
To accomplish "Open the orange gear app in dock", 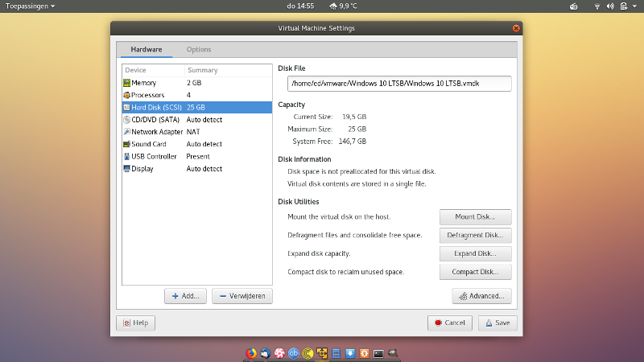I will [365, 353].
